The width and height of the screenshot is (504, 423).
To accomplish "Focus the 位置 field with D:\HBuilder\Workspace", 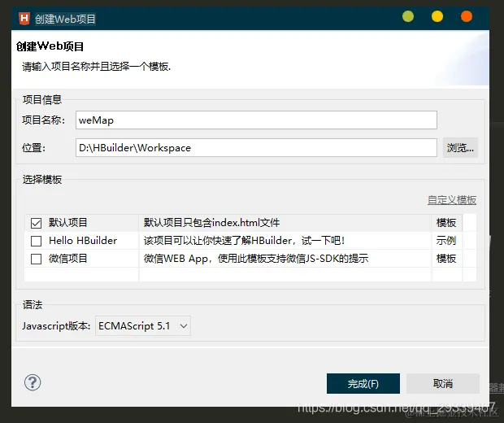I will [x=256, y=148].
